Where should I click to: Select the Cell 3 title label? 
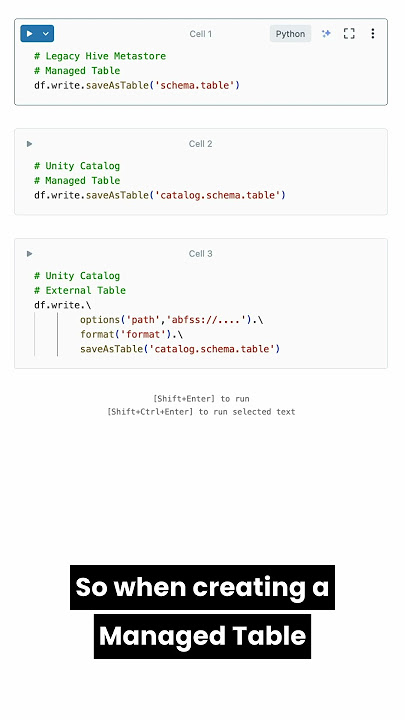[201, 253]
